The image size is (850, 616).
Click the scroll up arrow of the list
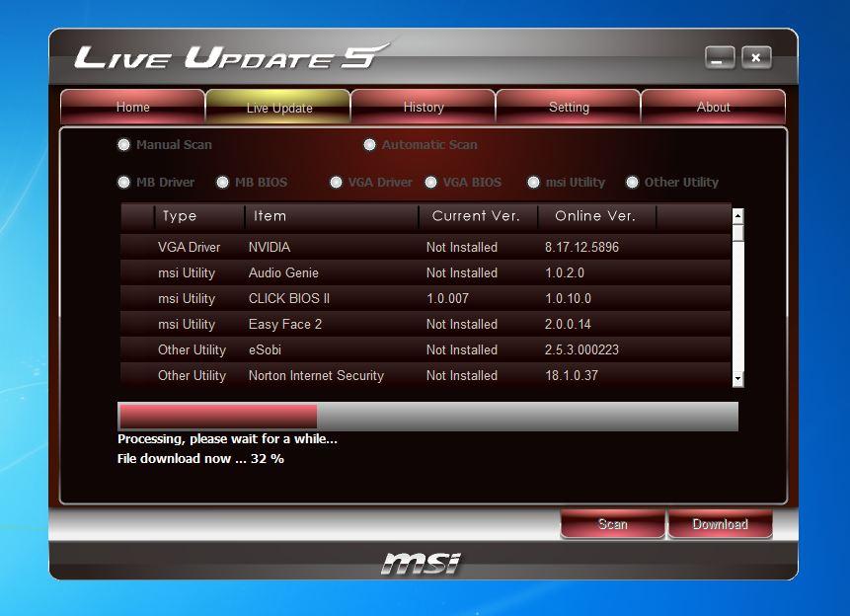737,216
